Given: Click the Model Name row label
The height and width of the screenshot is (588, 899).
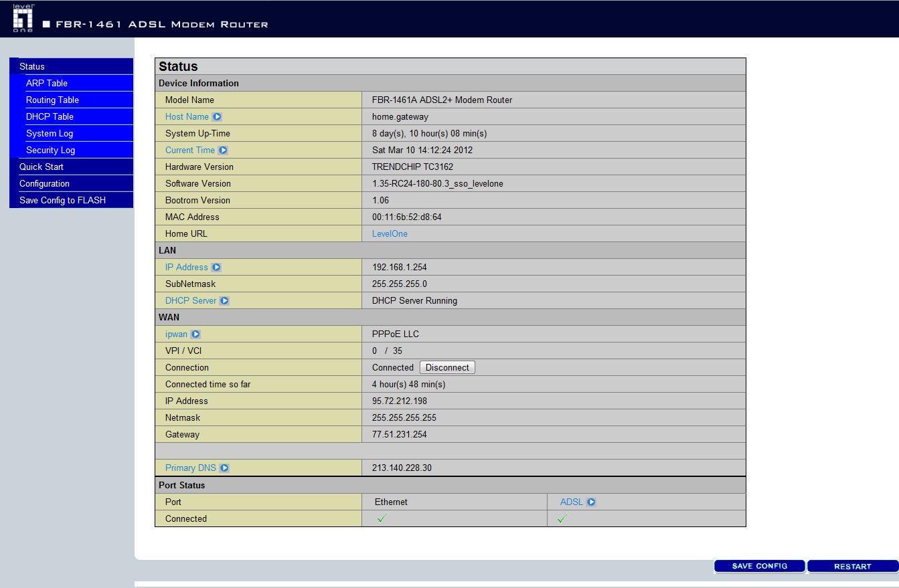Looking at the screenshot, I should pos(190,100).
